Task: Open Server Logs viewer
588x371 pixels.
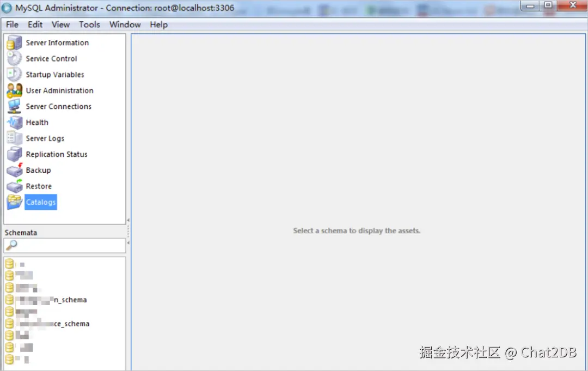Action: click(x=45, y=138)
